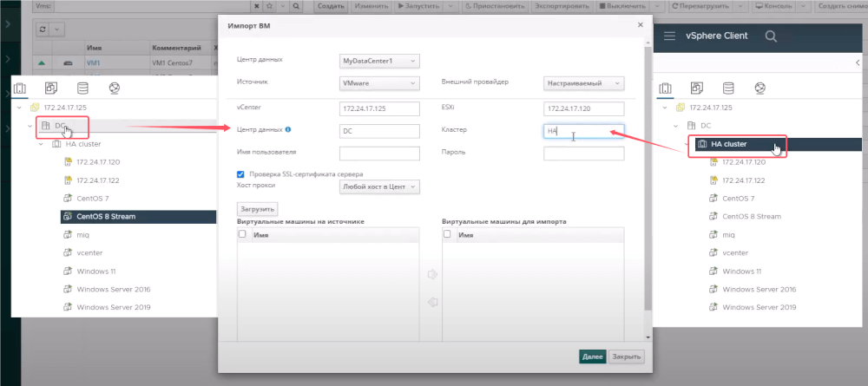Collapse 172.24.17.125 node in left vSphere tree
The width and height of the screenshot is (868, 386).
19,108
